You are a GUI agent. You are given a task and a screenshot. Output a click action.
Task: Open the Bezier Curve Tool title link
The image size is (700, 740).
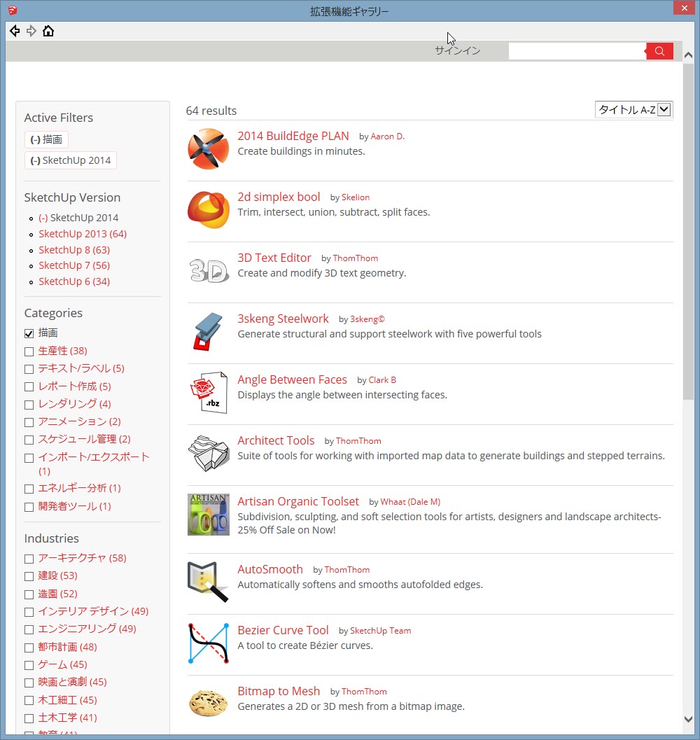click(x=283, y=630)
